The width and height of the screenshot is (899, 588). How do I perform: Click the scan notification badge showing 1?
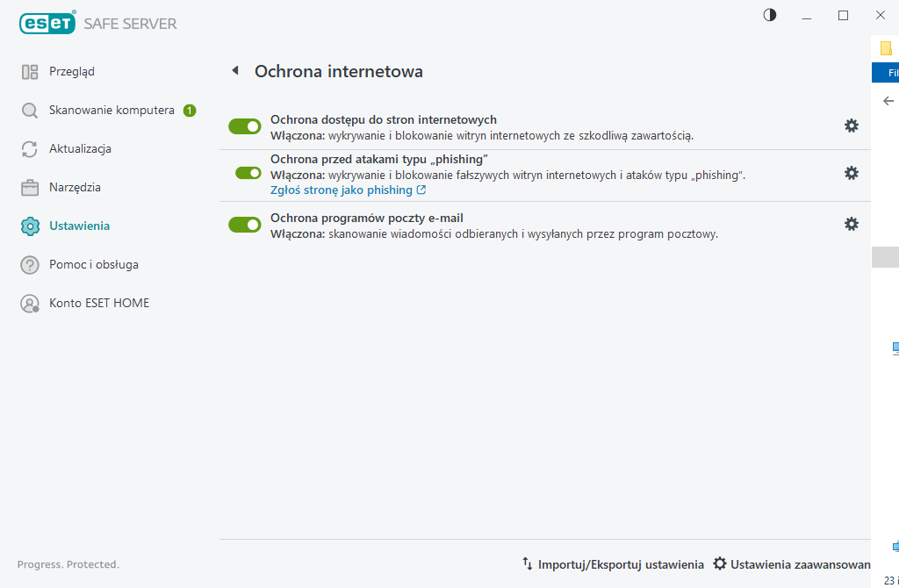(189, 110)
